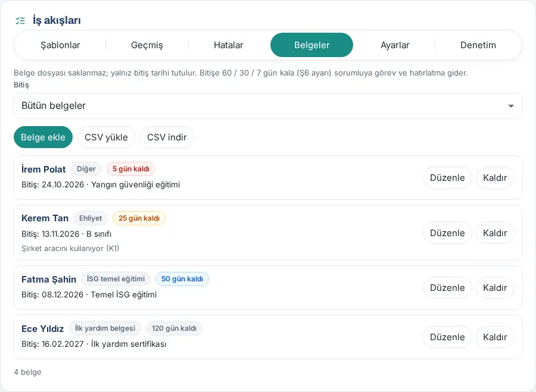Switch to the Şablonlar tab
This screenshot has height=392, width=536.
[x=60, y=45]
